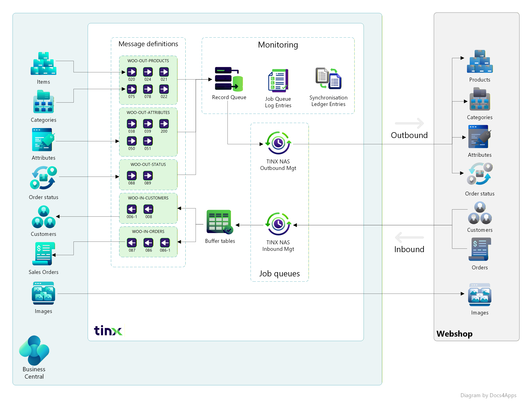Click the Business Central Customers icon
Screen dimensions: 532x411
tap(43, 217)
